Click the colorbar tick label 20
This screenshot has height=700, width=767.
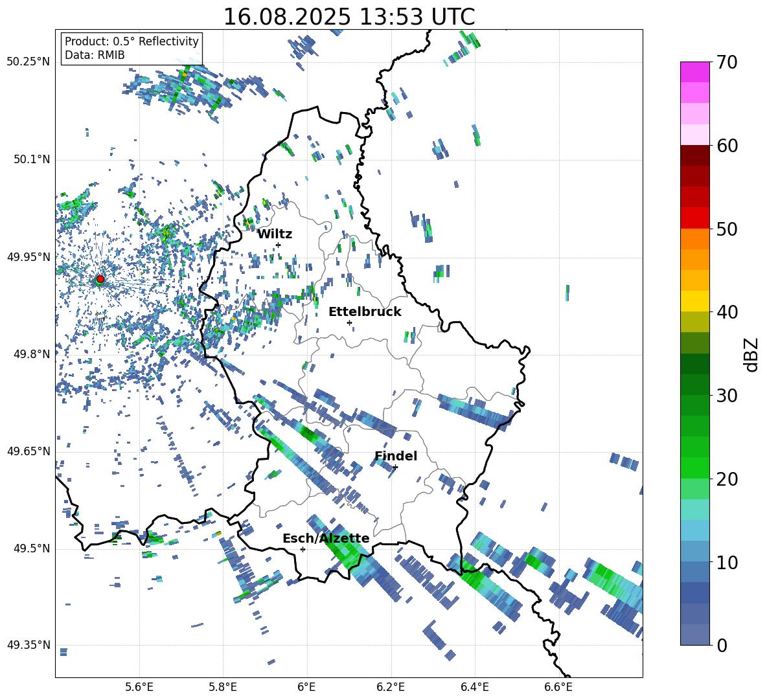tap(727, 479)
